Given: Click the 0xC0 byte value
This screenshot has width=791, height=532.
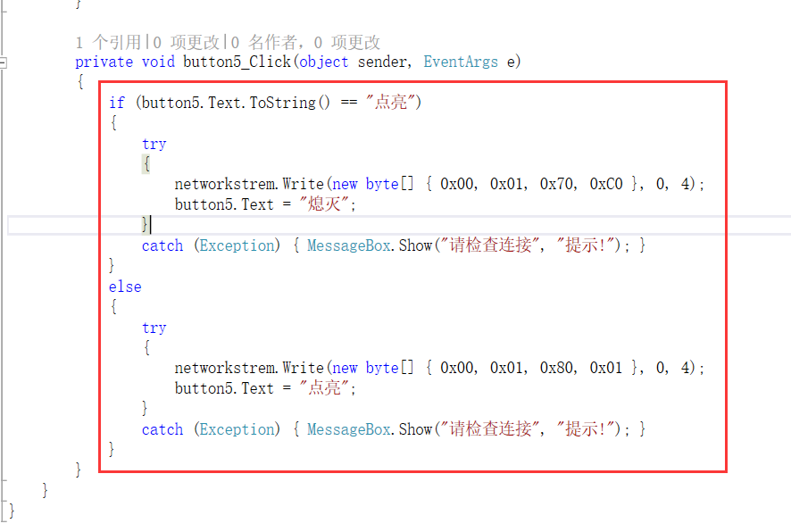Looking at the screenshot, I should click(x=606, y=184).
